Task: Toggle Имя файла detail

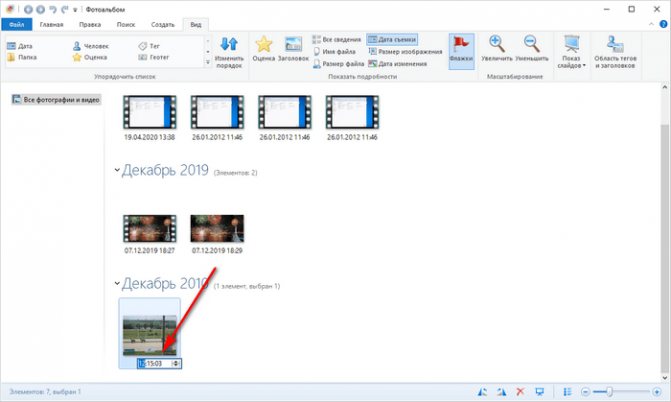Action: tap(334, 51)
